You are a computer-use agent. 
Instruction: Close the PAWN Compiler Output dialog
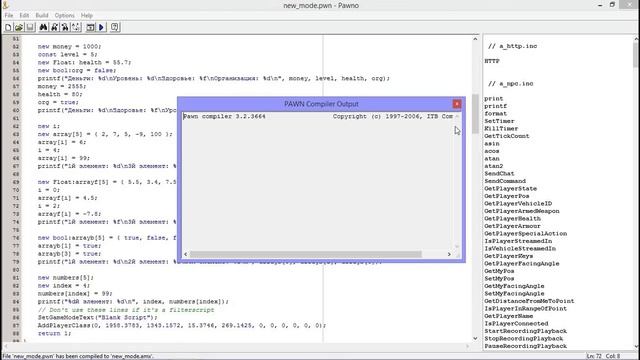pyautogui.click(x=457, y=104)
